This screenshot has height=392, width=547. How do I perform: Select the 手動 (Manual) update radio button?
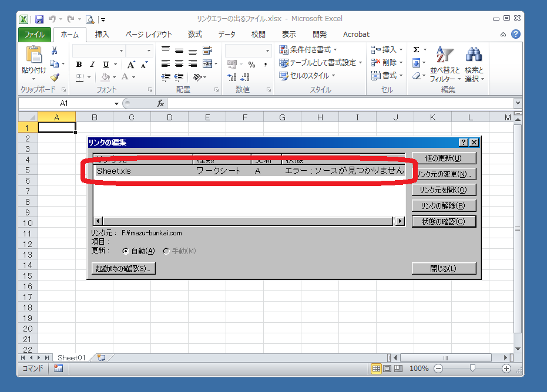coord(166,251)
